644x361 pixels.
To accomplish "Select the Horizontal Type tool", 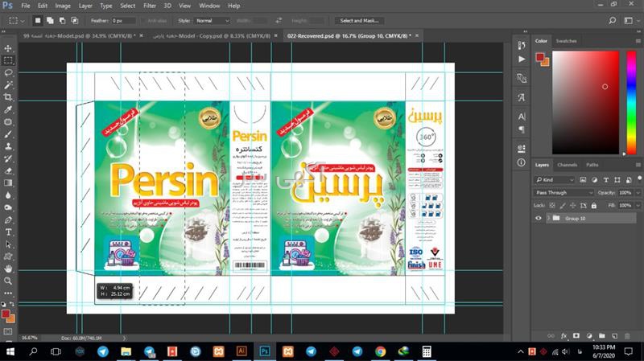I will [x=8, y=232].
